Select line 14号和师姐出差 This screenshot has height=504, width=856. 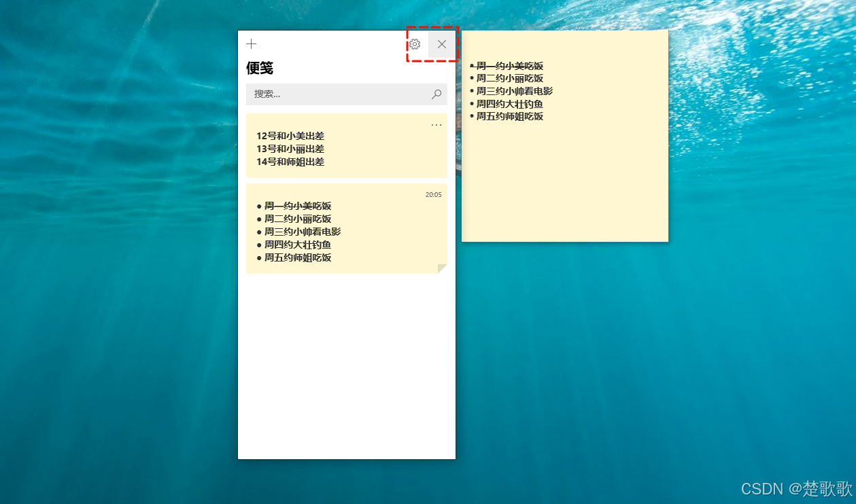290,162
